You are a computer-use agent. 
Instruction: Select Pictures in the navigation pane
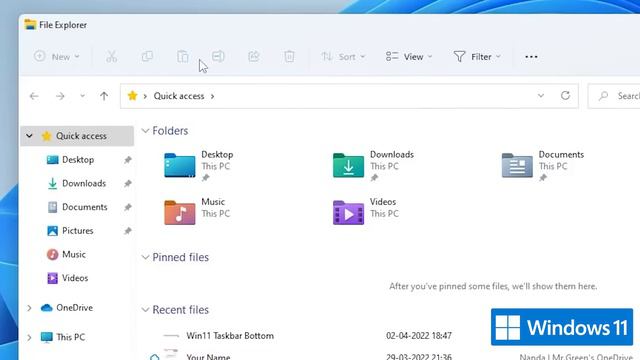tap(78, 231)
